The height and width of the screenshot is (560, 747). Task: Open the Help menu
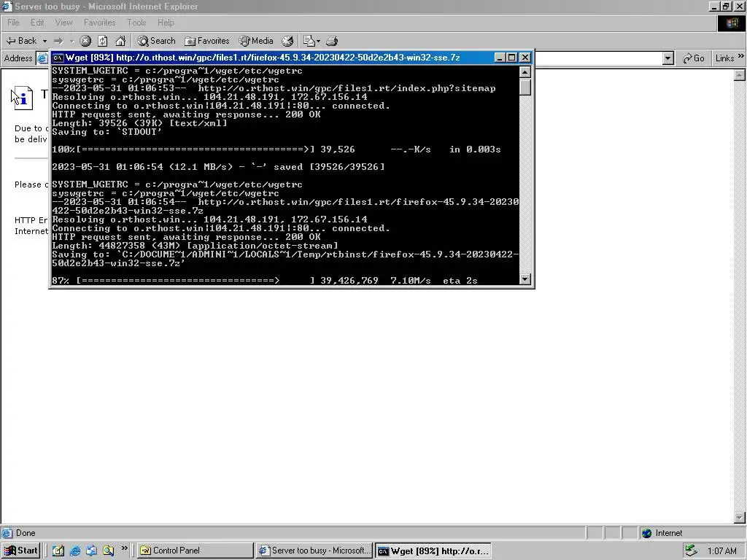click(x=166, y=23)
